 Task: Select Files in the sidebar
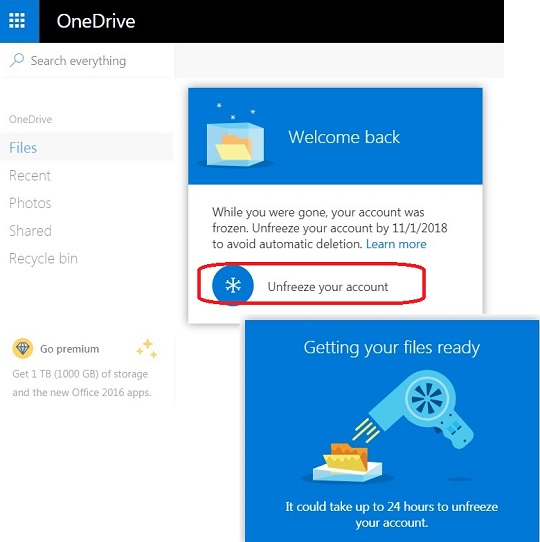(x=86, y=148)
